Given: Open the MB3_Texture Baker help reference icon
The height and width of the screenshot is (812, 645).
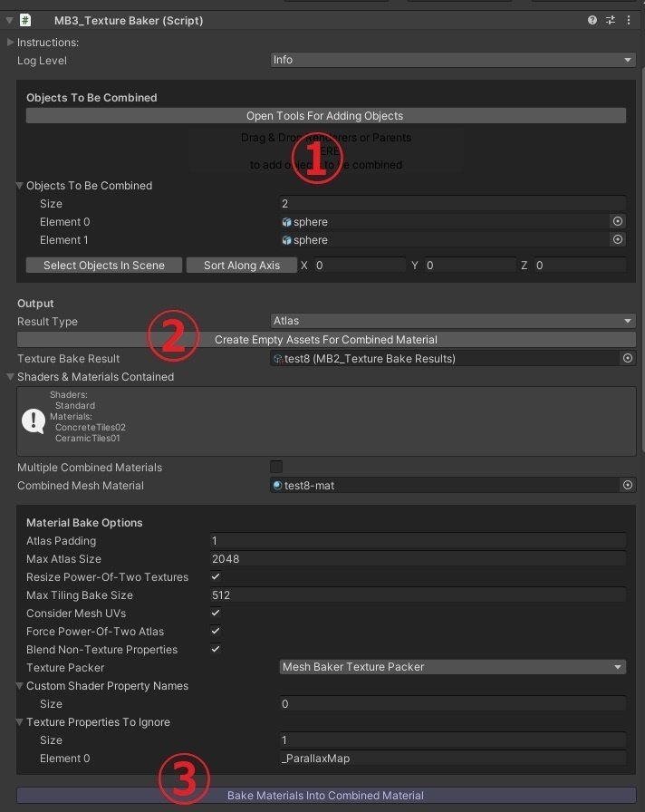Looking at the screenshot, I should click(x=592, y=20).
